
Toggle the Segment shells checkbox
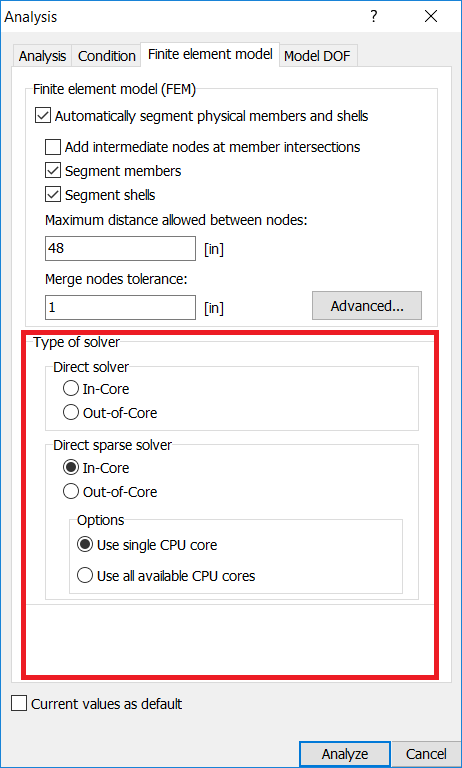pyautogui.click(x=53, y=195)
